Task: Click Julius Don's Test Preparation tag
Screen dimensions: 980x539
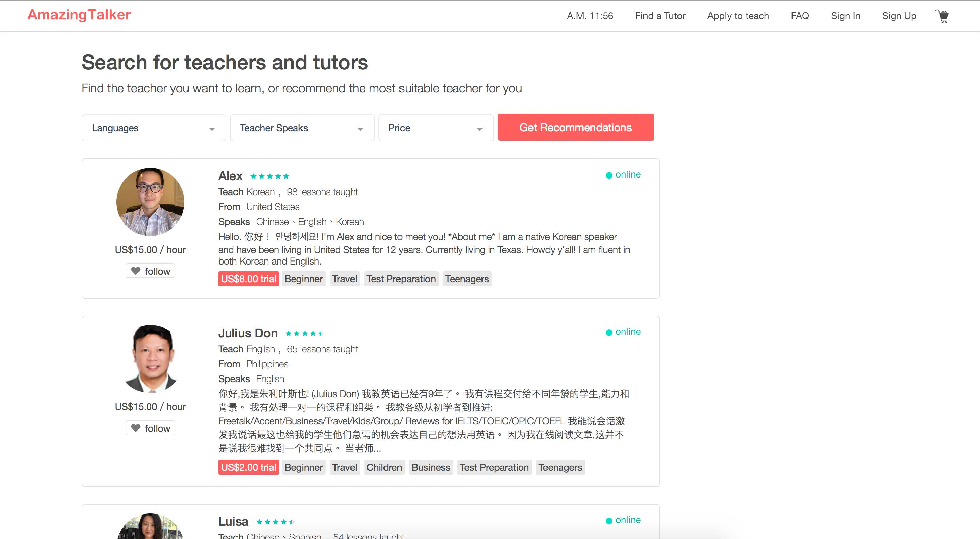Action: (494, 467)
